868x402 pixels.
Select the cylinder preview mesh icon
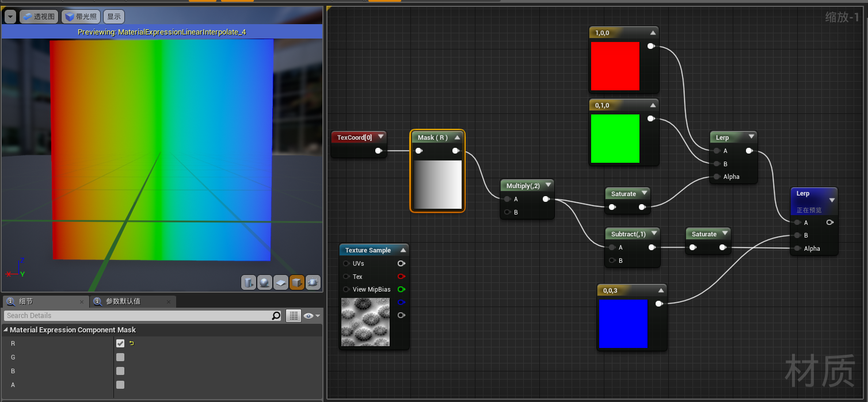pyautogui.click(x=248, y=282)
